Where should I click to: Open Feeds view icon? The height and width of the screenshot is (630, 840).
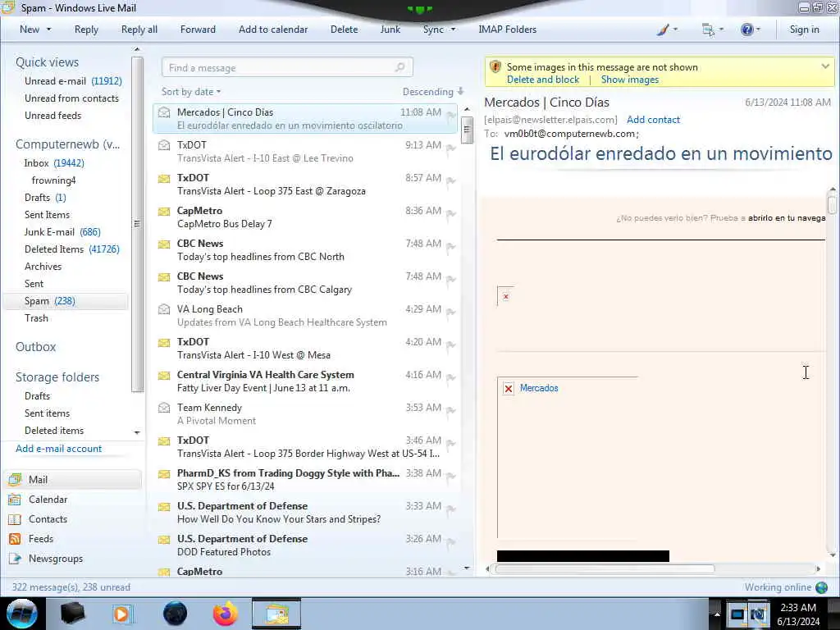pyautogui.click(x=15, y=539)
